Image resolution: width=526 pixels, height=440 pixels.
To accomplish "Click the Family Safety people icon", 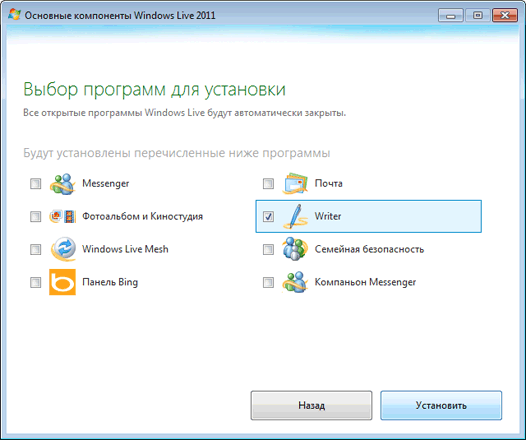I will pos(295,249).
